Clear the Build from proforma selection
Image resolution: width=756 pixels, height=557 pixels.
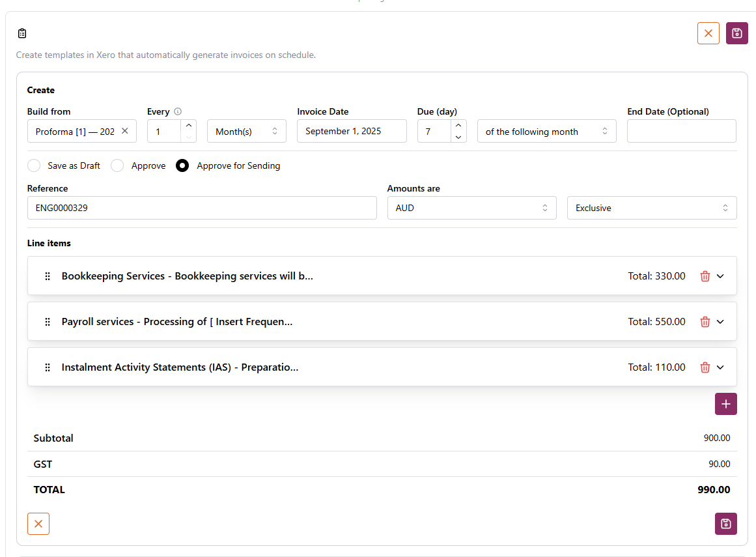125,131
